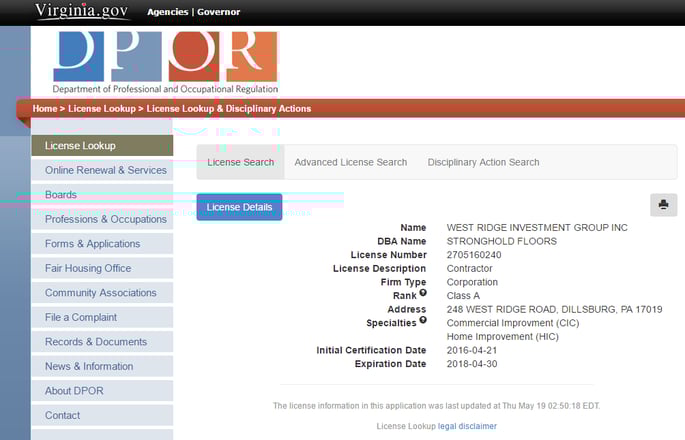Click the Rank help question-mark icon

click(x=423, y=292)
